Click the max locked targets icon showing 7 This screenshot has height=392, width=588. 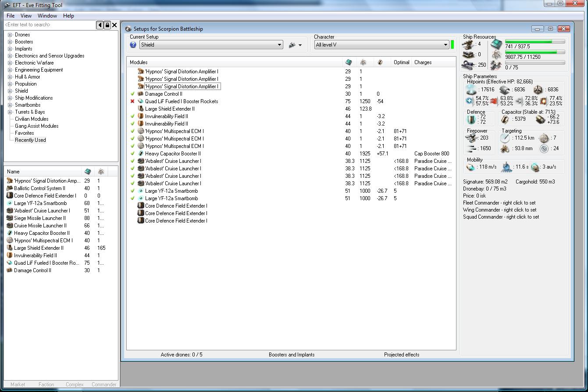pos(544,138)
